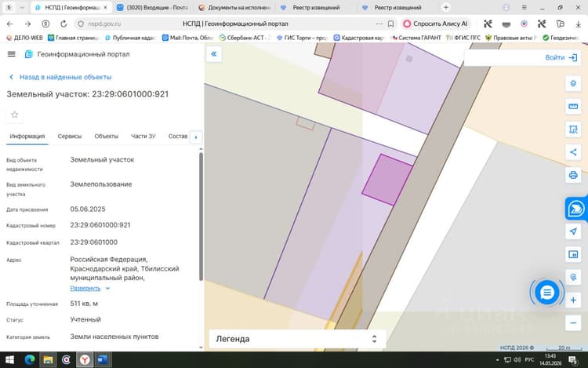Bookmark this page with bookmark icon
The height and width of the screenshot is (368, 588).
point(390,24)
